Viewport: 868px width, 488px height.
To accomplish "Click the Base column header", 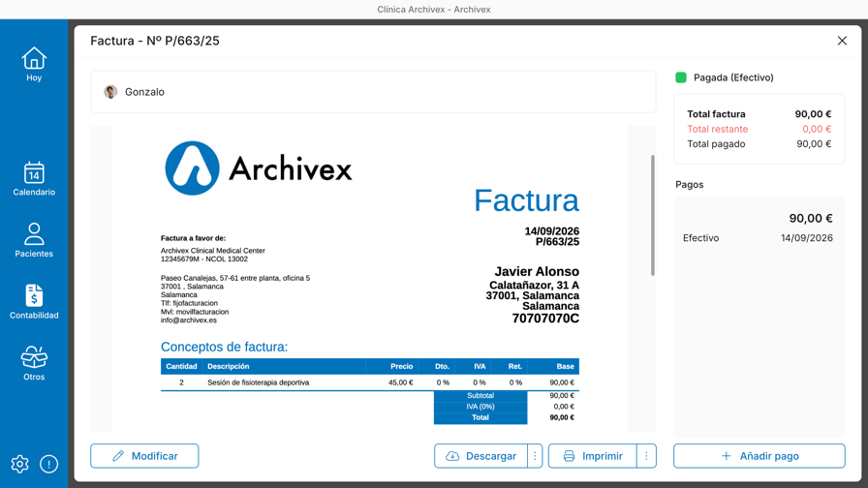I will coord(565,366).
